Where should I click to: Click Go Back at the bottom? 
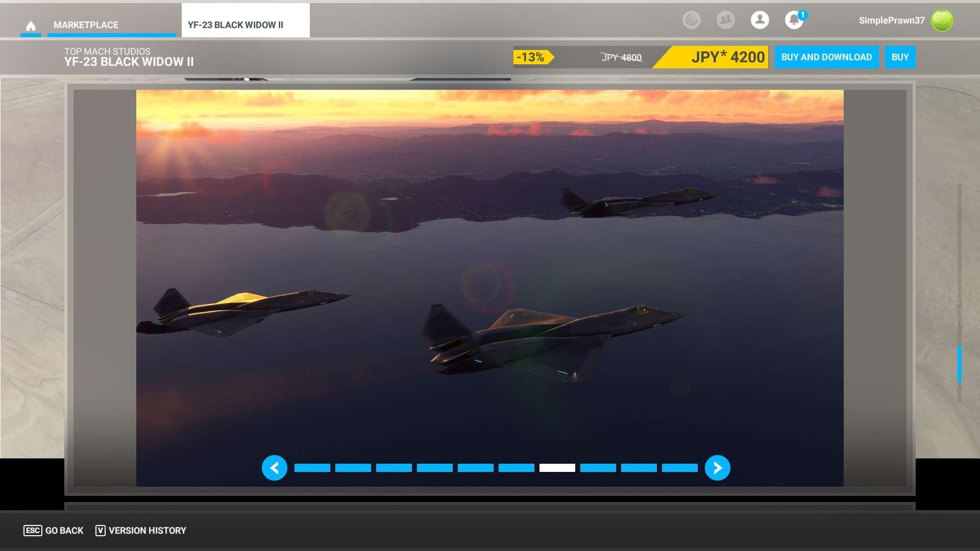pyautogui.click(x=54, y=531)
